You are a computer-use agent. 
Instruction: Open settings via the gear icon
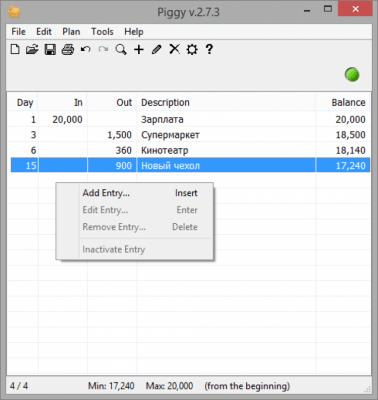(x=192, y=50)
